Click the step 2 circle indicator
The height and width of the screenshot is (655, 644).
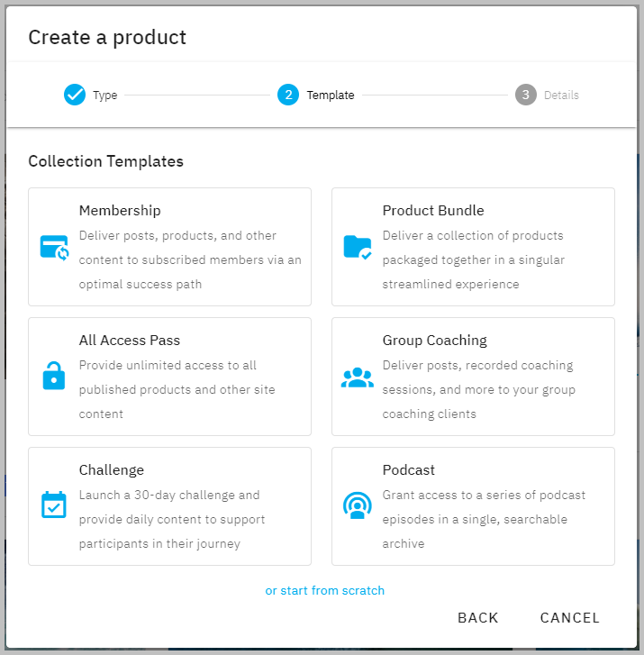click(x=288, y=95)
